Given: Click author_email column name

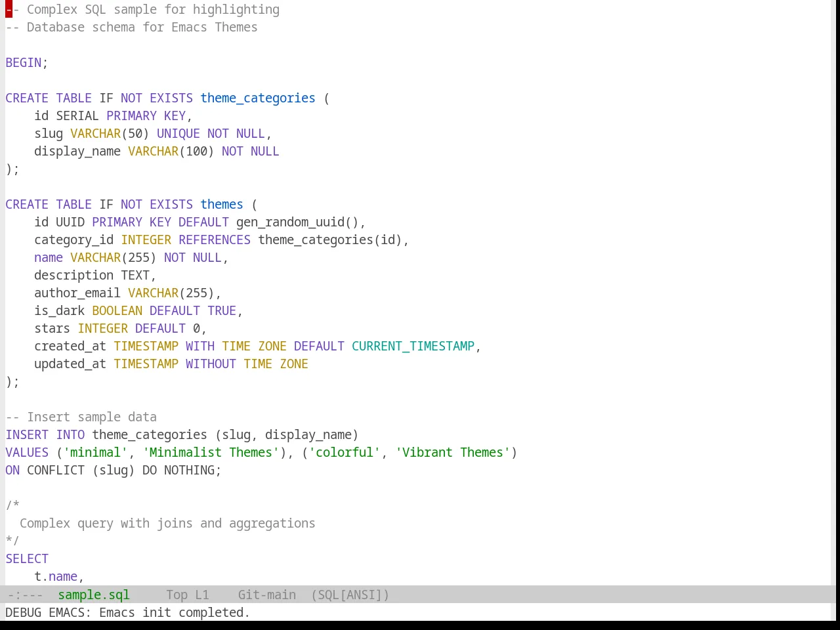Looking at the screenshot, I should click(77, 293).
